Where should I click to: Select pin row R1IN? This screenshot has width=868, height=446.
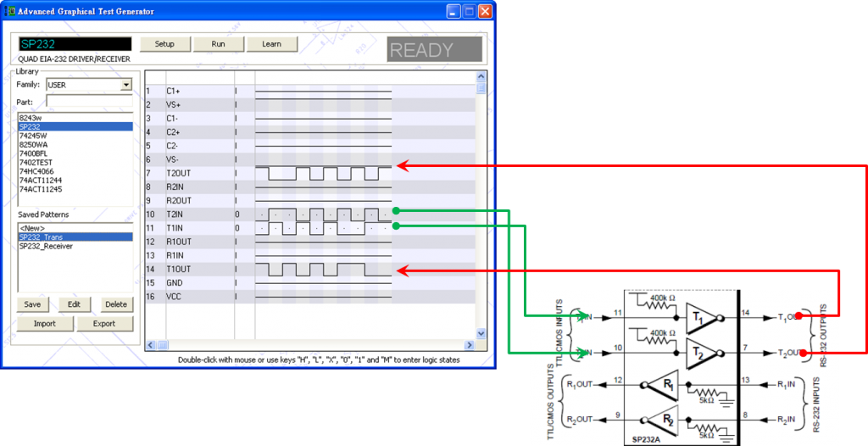pyautogui.click(x=310, y=255)
